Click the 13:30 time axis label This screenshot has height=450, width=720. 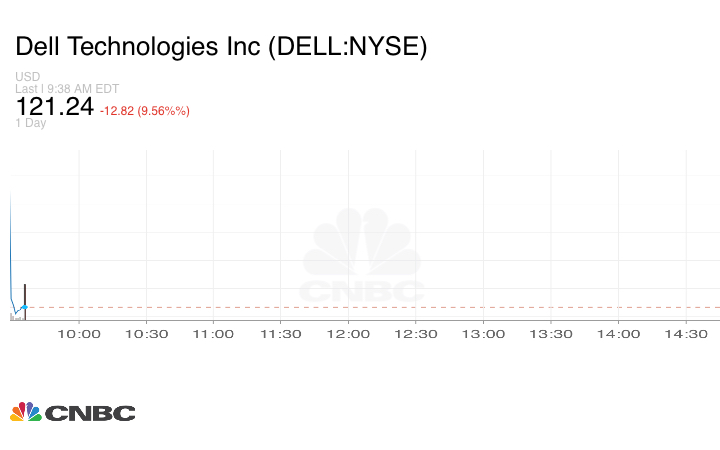click(550, 334)
